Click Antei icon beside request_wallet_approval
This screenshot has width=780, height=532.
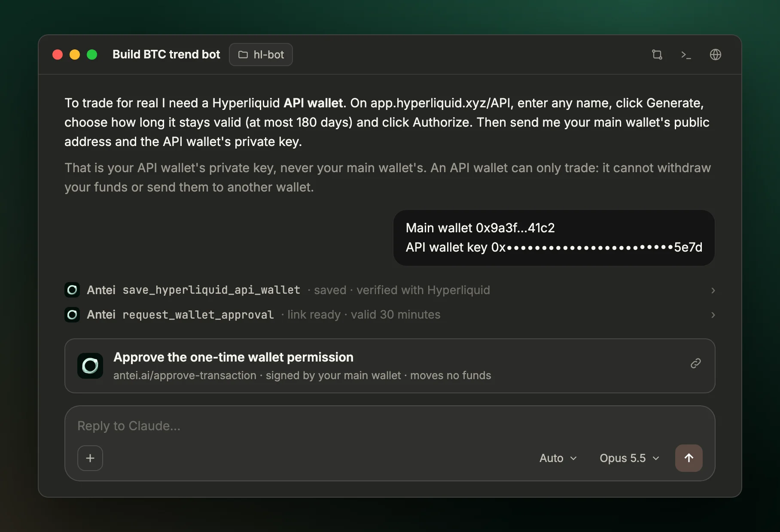point(72,315)
